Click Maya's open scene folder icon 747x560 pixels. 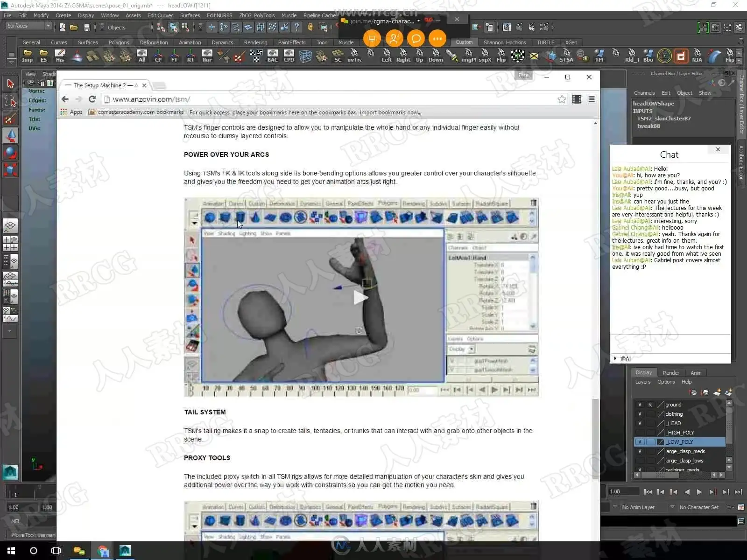[74, 28]
